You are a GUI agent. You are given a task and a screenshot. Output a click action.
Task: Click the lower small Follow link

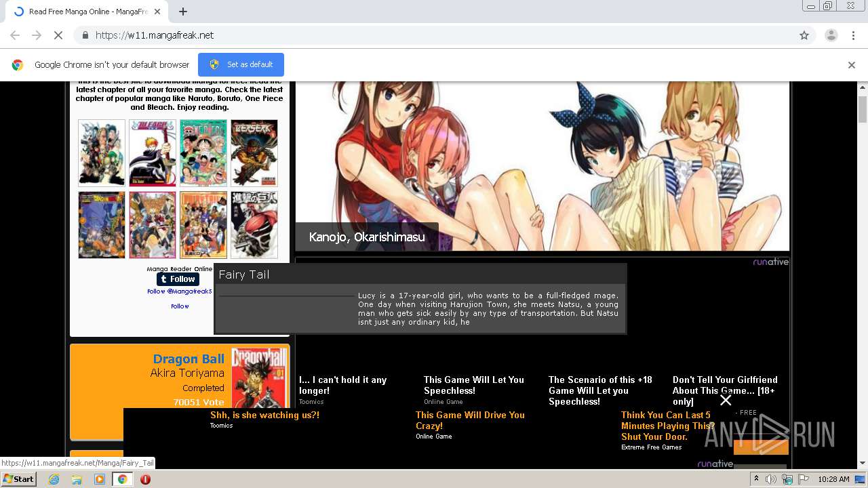click(180, 306)
